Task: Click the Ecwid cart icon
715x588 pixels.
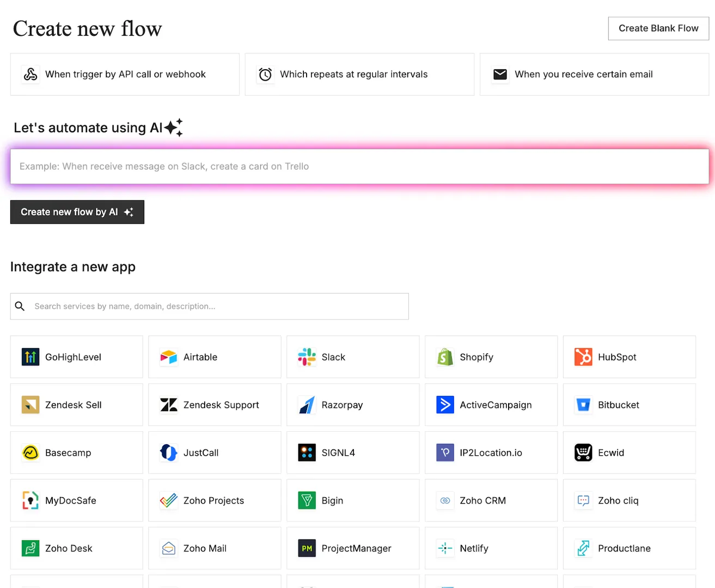Action: 583,453
